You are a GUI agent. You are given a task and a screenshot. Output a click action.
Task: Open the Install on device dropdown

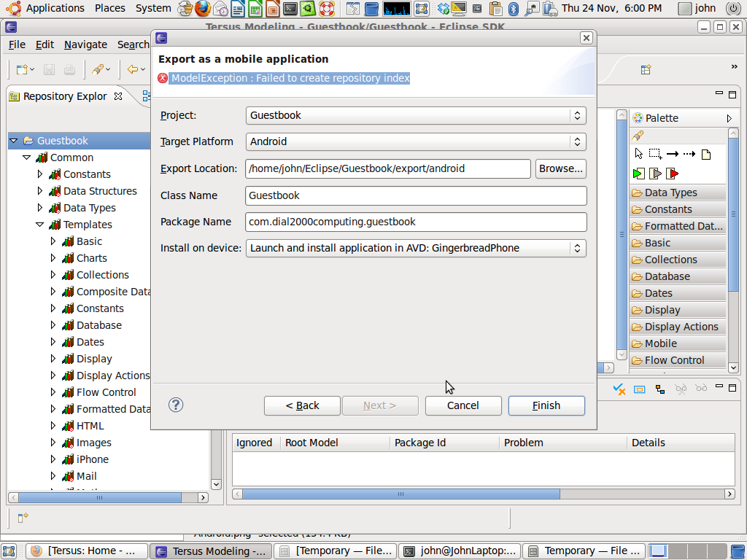(x=416, y=248)
